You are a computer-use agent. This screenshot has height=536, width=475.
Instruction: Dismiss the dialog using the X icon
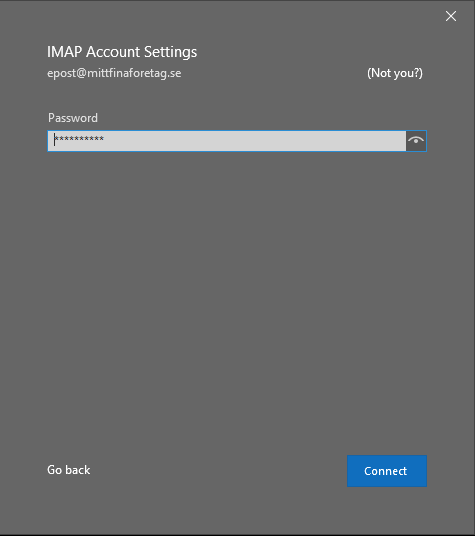(x=451, y=16)
